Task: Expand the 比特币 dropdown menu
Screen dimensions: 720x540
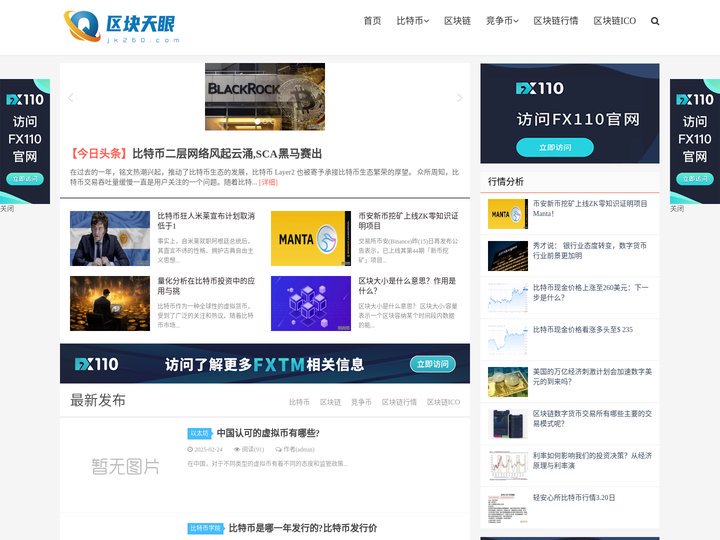Action: click(413, 21)
